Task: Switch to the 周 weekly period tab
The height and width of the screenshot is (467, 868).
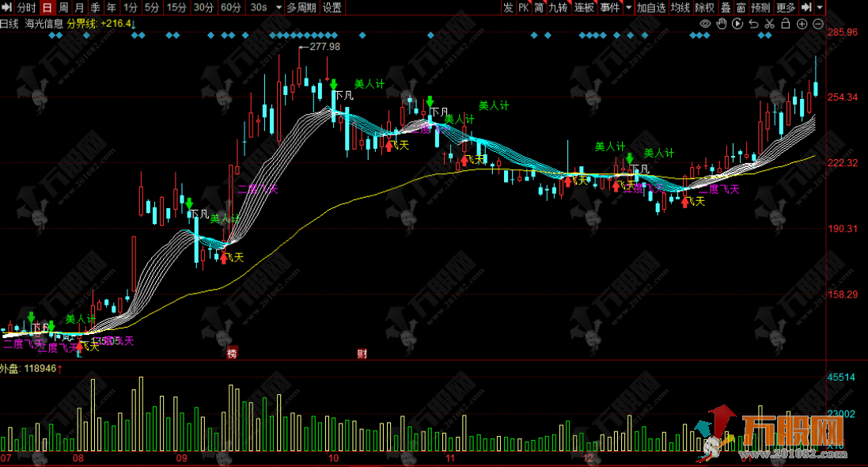Action: point(64,8)
